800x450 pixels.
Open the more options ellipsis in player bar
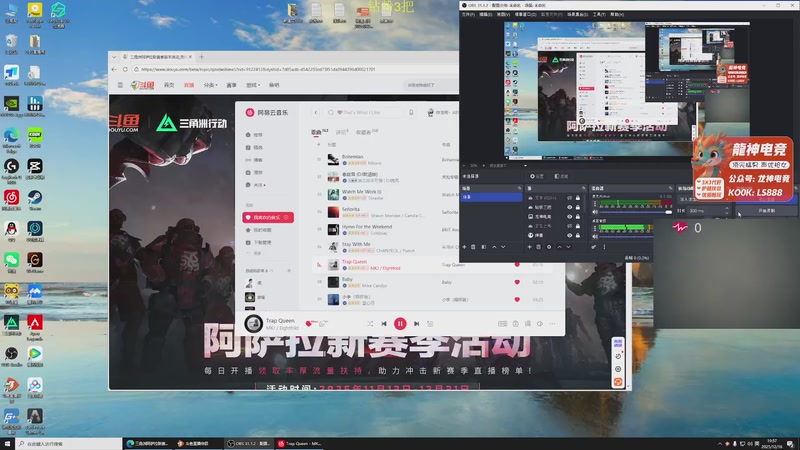[x=553, y=323]
